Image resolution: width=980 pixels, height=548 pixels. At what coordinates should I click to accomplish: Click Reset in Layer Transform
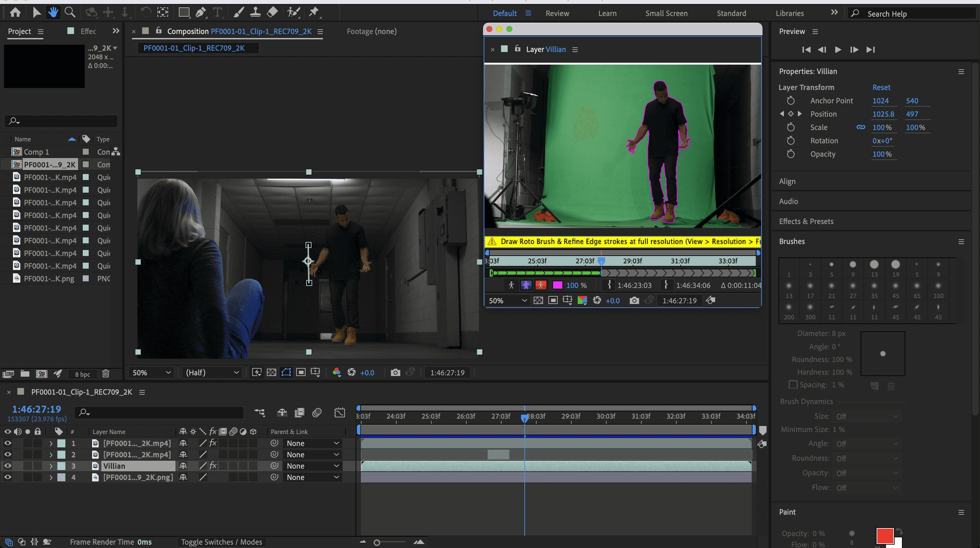click(881, 87)
